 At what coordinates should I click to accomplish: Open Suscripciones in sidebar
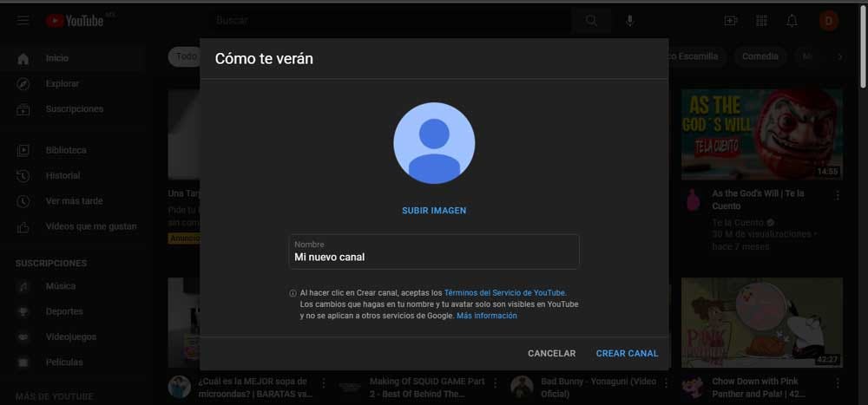pyautogui.click(x=74, y=109)
